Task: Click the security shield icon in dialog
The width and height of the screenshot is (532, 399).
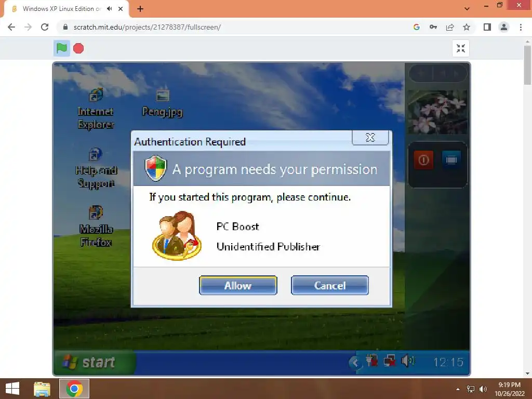Action: click(156, 168)
